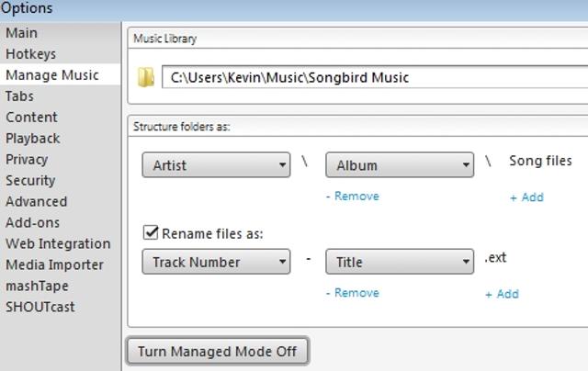588x371 pixels.
Task: Select the Playback options category
Action: pos(33,138)
